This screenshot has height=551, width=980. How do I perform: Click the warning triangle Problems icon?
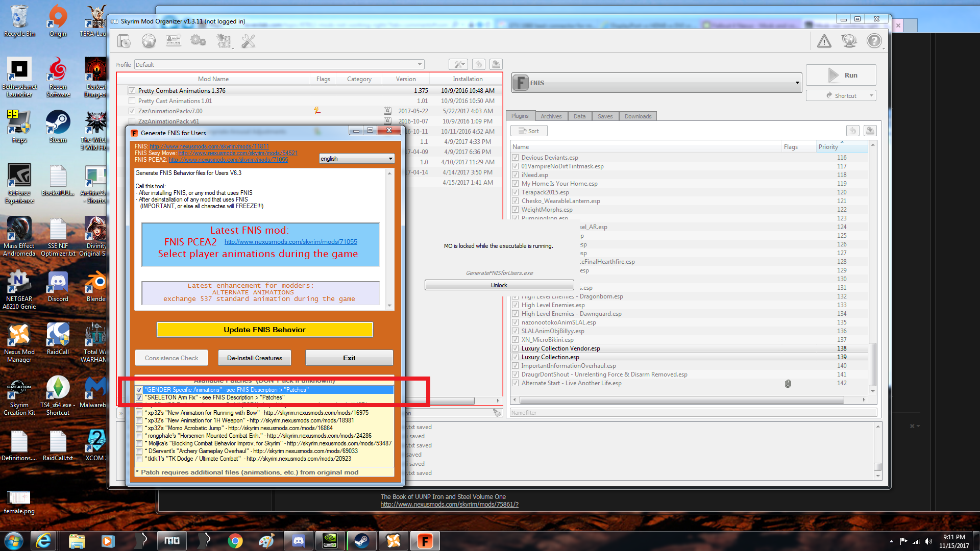point(824,41)
